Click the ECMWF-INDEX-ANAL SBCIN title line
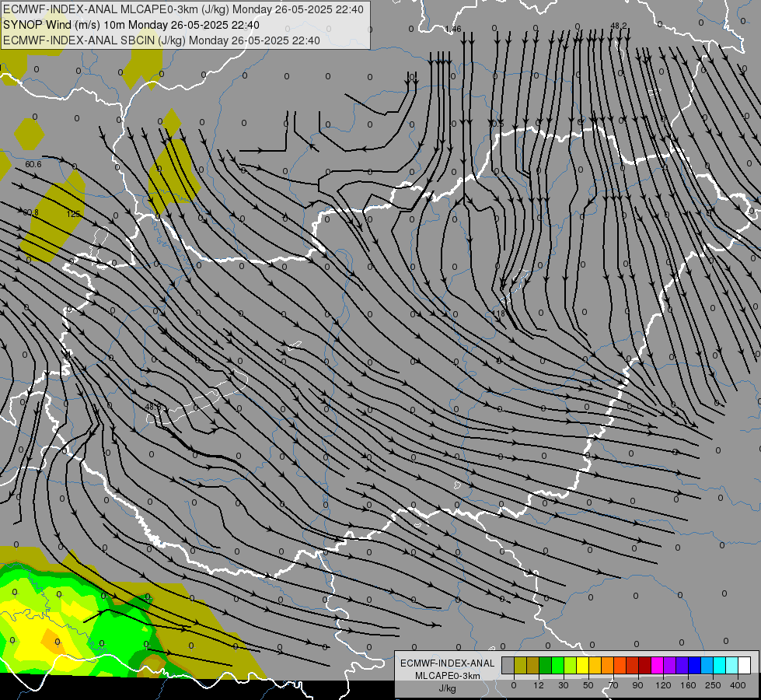Viewport: 761px width, 700px height. [162, 40]
